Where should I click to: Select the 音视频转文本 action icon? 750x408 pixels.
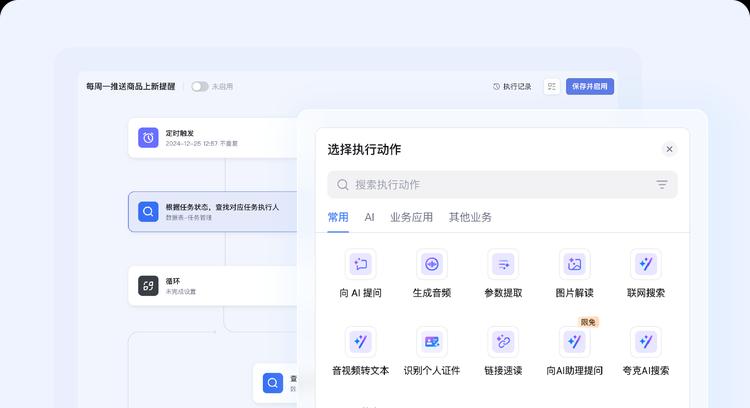click(x=360, y=342)
